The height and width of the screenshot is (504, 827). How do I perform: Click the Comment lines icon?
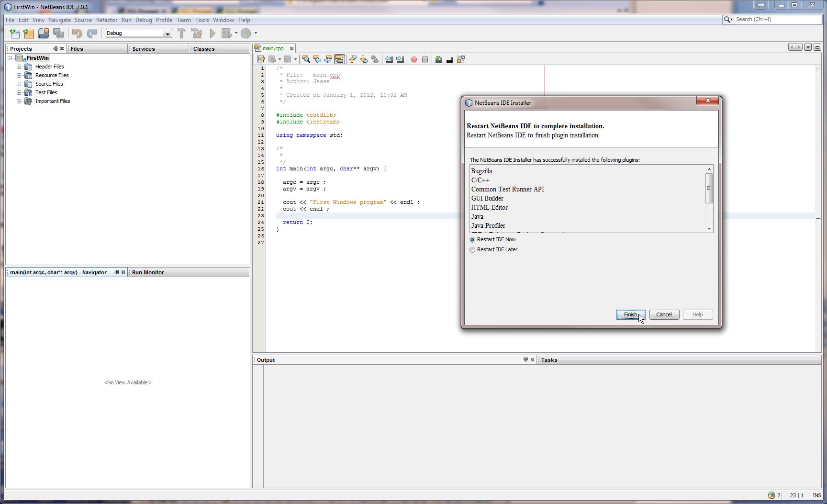[439, 59]
